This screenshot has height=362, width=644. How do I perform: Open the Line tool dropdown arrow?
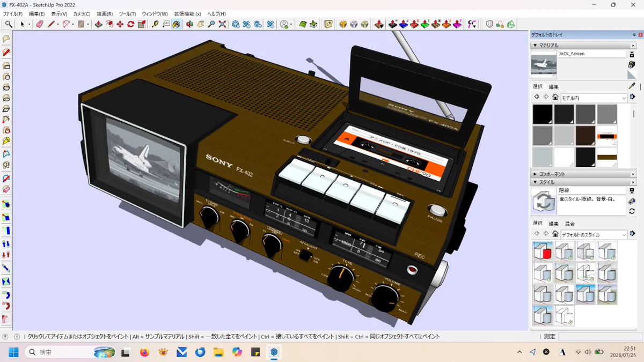click(x=57, y=24)
